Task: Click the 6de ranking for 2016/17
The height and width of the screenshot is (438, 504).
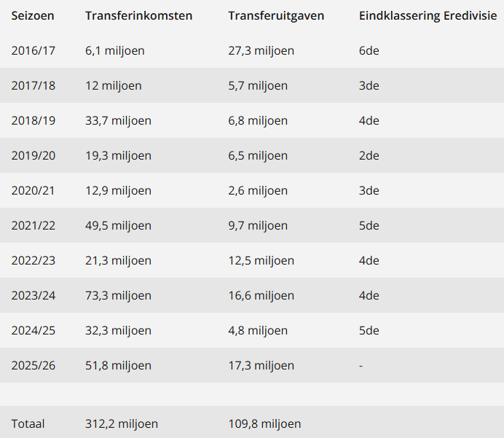Action: (x=369, y=51)
